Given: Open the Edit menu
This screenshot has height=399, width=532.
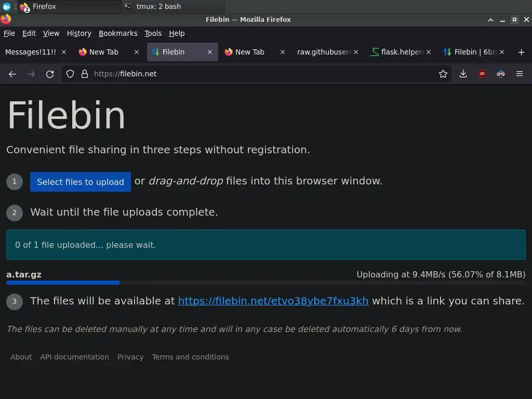Looking at the screenshot, I should click(x=29, y=33).
